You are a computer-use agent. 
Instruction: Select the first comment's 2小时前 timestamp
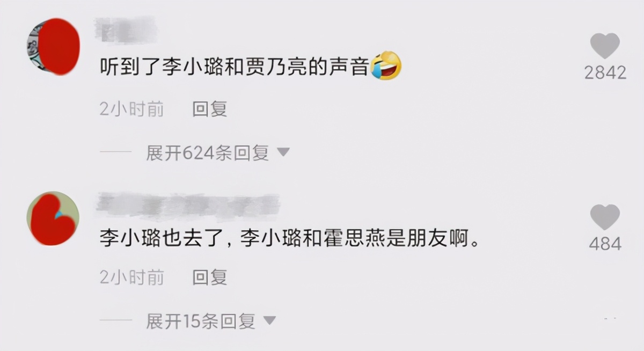coord(131,109)
